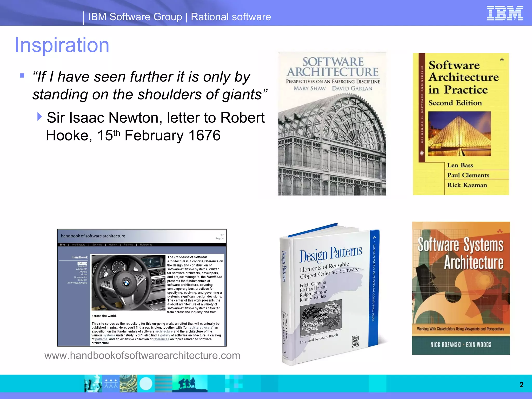532x399 pixels.
Task: Click the clock footer icon
Action: tap(128, 383)
